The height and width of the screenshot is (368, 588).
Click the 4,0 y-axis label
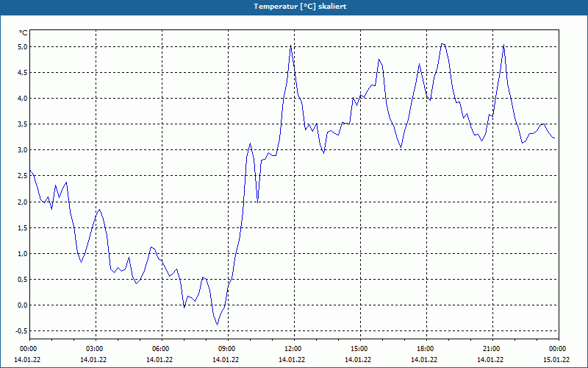(23, 99)
